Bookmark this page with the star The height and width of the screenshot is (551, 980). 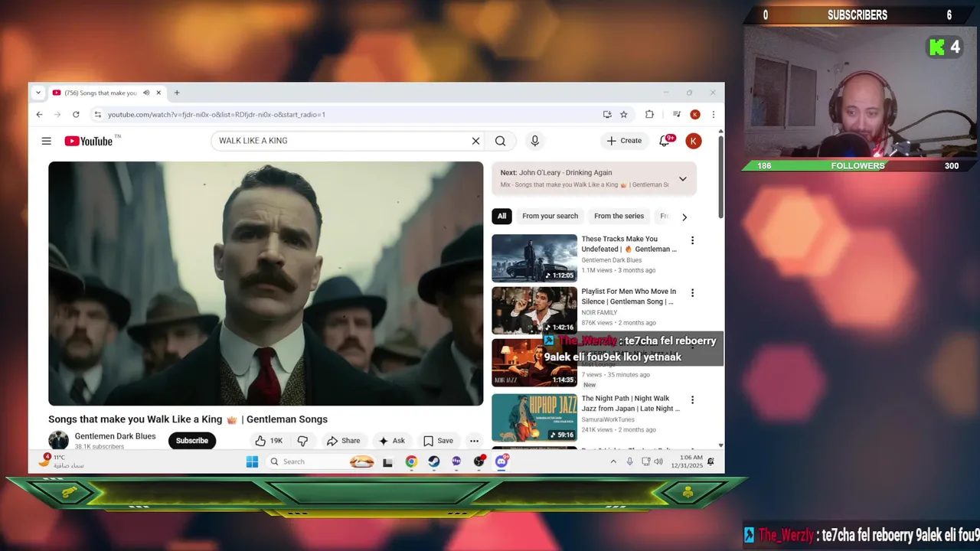(624, 115)
